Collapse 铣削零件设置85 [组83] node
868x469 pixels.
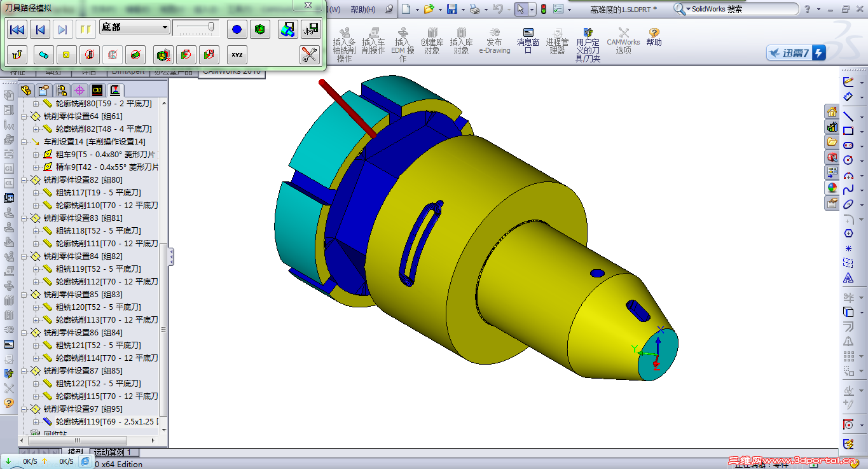(x=24, y=295)
